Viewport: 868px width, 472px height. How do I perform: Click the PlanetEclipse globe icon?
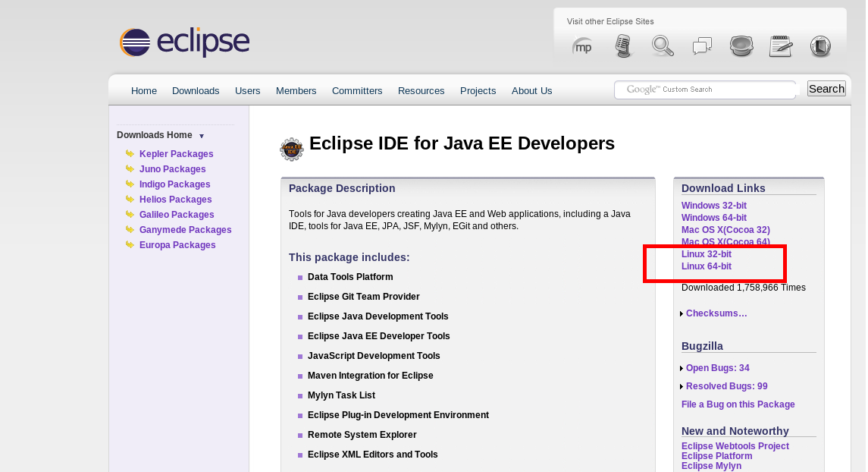coord(741,46)
